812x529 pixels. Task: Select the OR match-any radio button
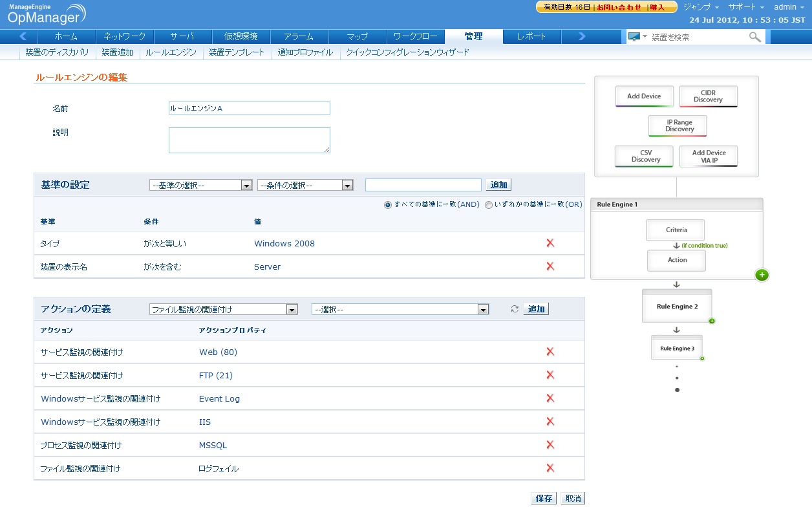(489, 204)
